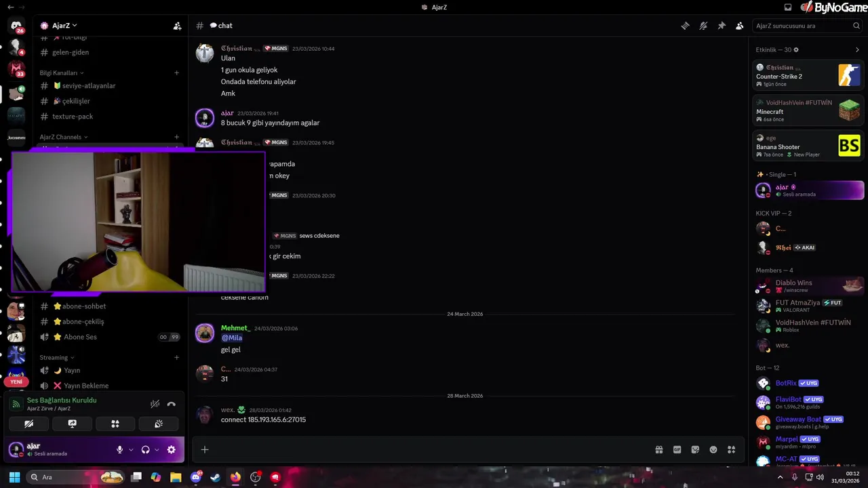Open Mehmet_ username profile
868x488 pixels.
pos(235,328)
